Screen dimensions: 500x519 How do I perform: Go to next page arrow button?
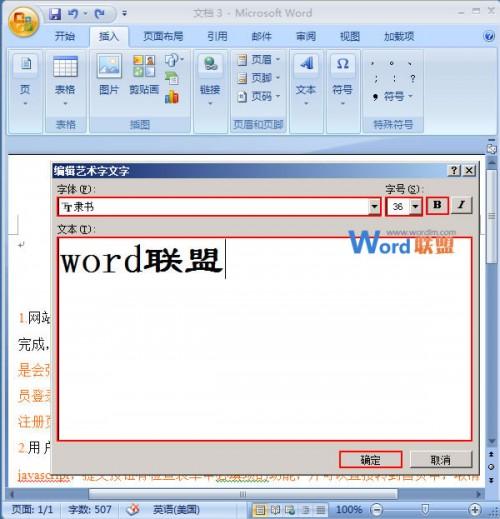click(x=491, y=480)
